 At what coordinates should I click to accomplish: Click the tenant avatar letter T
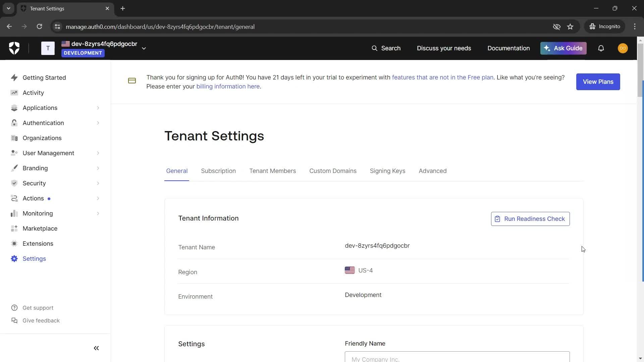click(48, 48)
